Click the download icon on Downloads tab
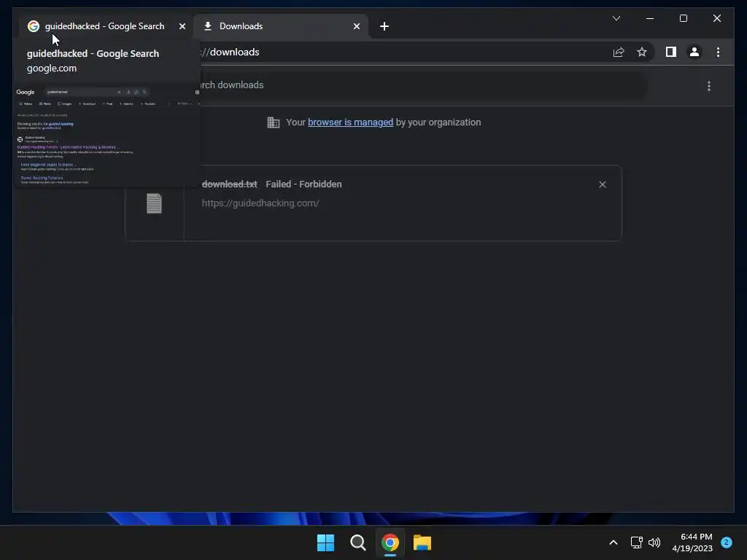 [208, 26]
